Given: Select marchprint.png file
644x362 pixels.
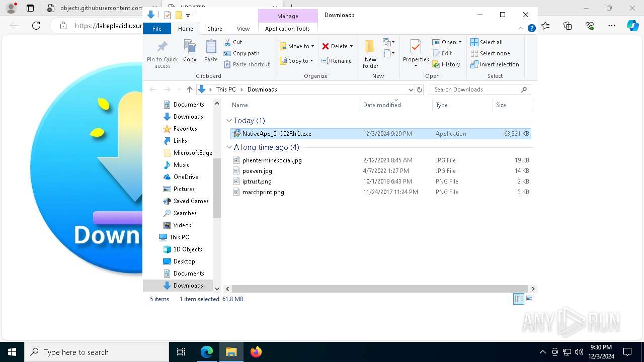Looking at the screenshot, I should (380, 192).
